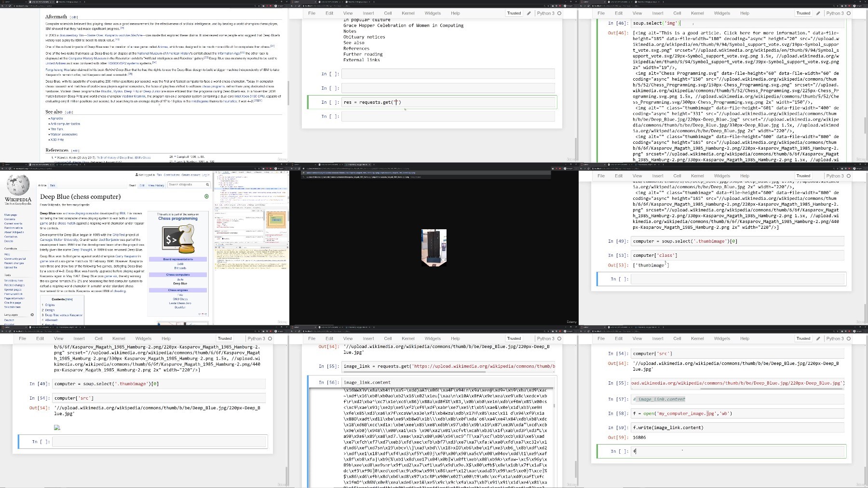The height and width of the screenshot is (488, 868).
Task: Click cell containing f below Out[59] 16806
Action: [737, 451]
